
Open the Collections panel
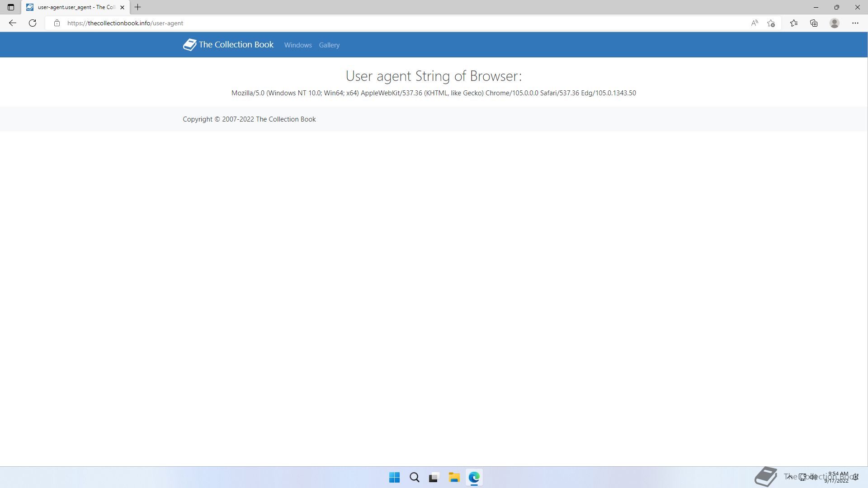(x=814, y=23)
